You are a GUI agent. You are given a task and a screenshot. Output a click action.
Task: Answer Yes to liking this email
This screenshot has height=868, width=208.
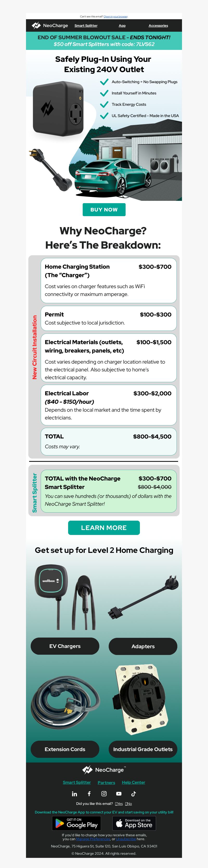coord(119,804)
